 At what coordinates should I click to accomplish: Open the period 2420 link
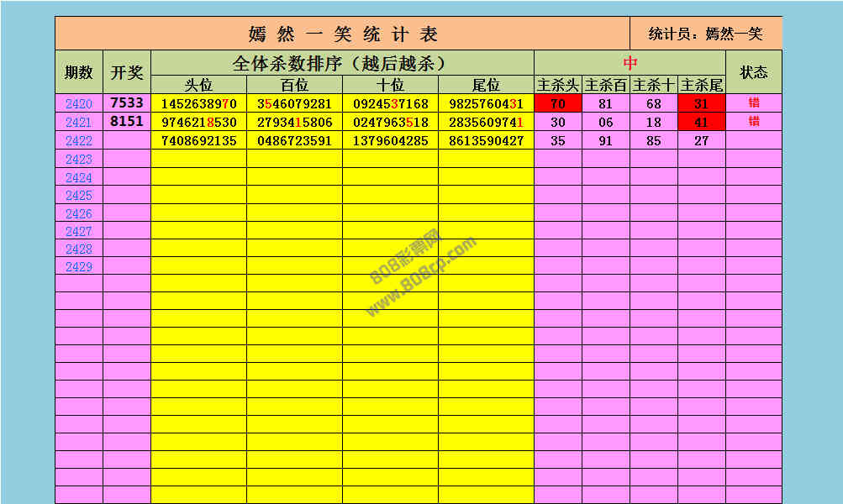(79, 104)
